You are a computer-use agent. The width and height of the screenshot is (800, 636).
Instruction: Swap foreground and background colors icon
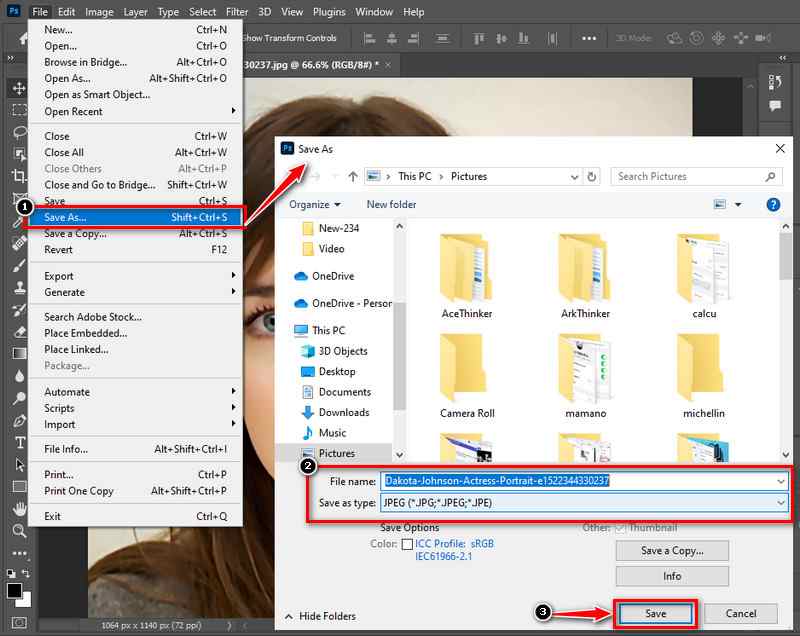(x=26, y=573)
